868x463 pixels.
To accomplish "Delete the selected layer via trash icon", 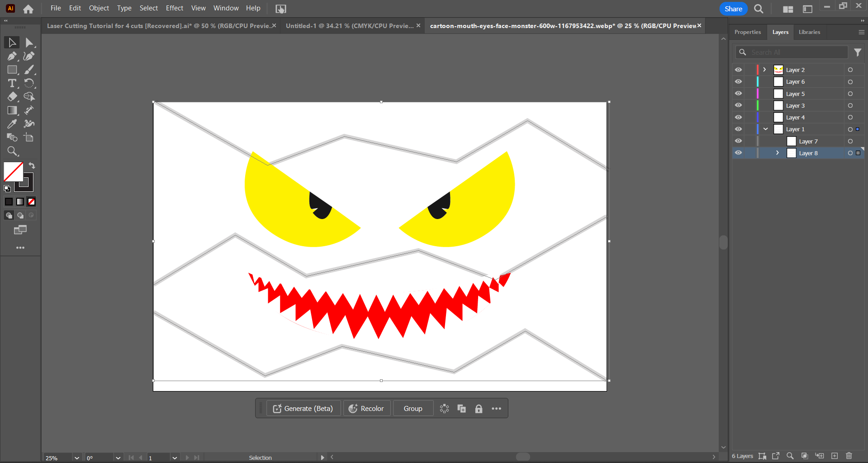I will click(849, 456).
